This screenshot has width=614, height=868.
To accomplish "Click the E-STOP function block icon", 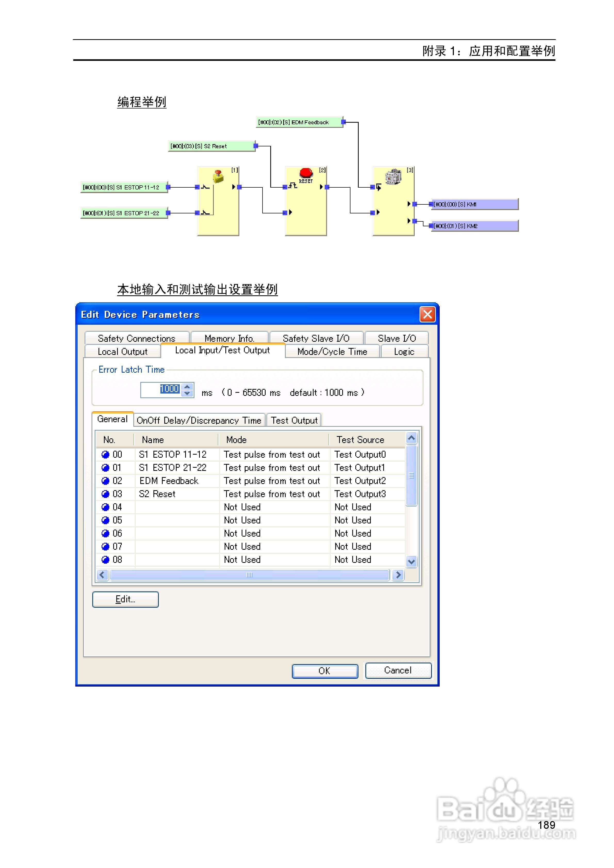I will pos(218,177).
